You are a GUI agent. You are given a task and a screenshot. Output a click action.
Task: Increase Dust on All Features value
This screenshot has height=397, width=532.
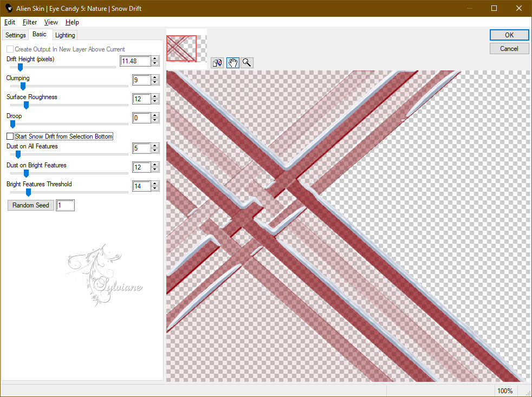155,146
